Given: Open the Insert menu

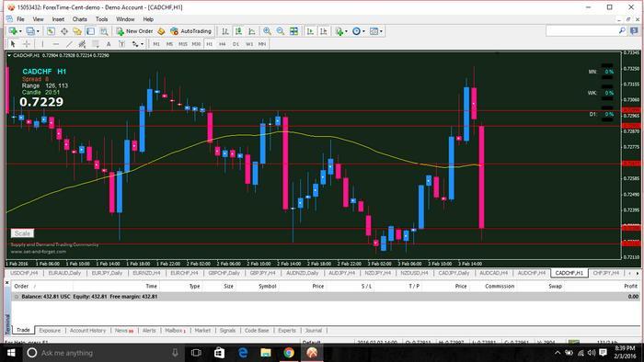Looking at the screenshot, I should (x=58, y=19).
